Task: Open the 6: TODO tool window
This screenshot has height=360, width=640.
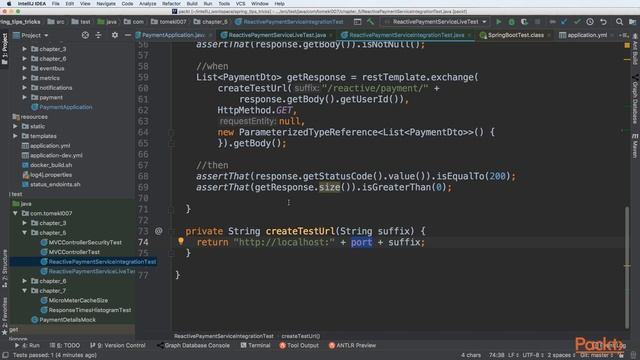Action: point(65,345)
